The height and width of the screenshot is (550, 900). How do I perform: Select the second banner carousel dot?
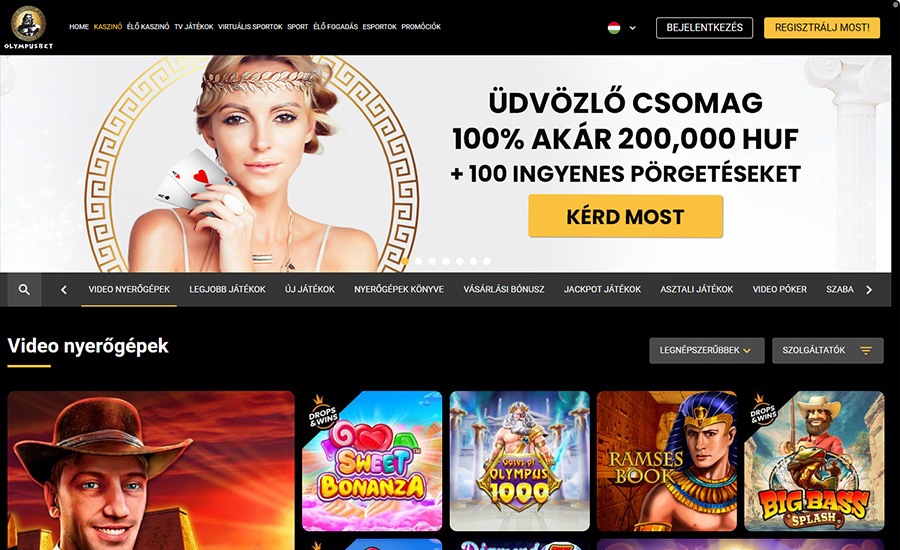(418, 261)
